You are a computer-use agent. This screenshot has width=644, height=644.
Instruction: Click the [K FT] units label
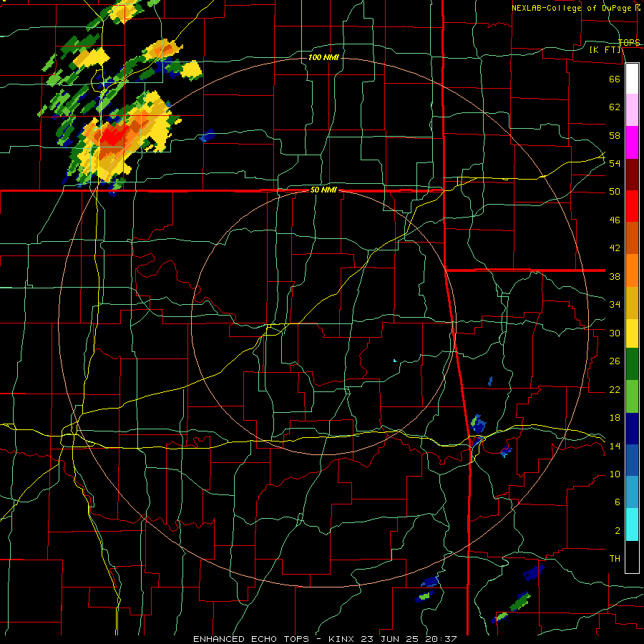[x=605, y=50]
